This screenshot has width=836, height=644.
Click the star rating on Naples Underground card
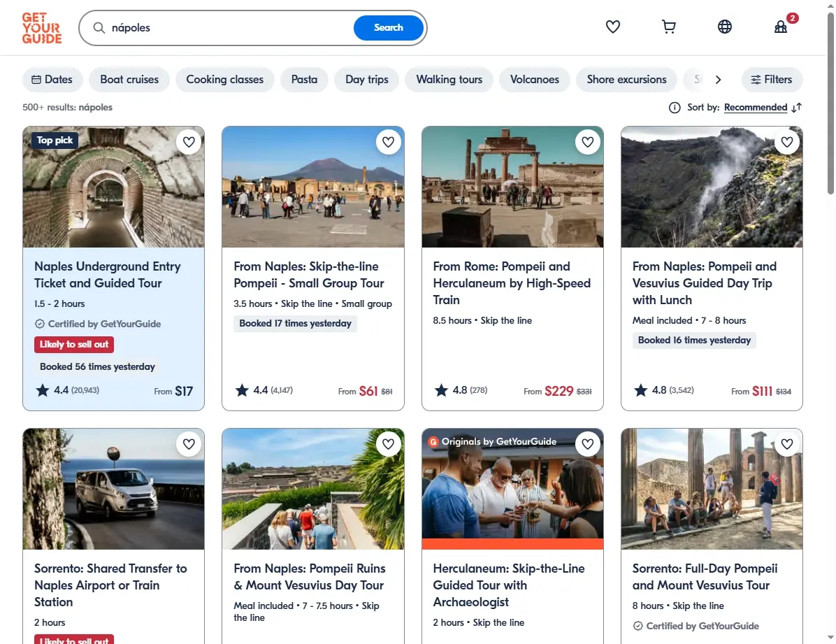66,391
